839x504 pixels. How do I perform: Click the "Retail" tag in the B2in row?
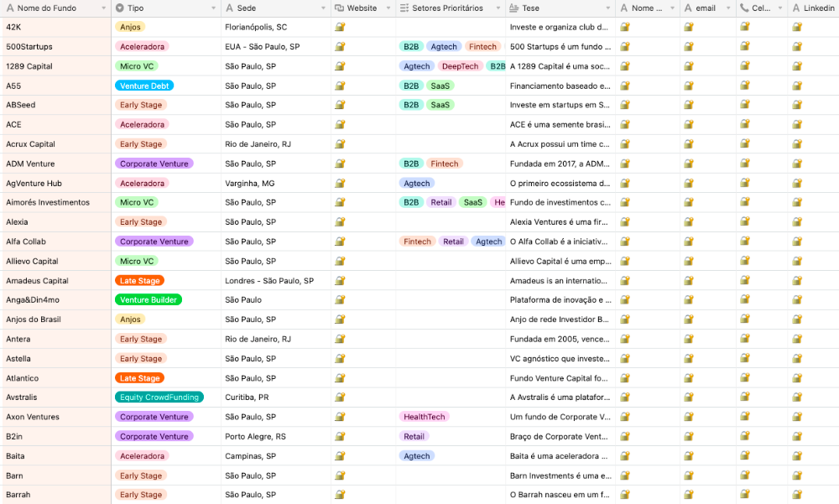click(414, 436)
